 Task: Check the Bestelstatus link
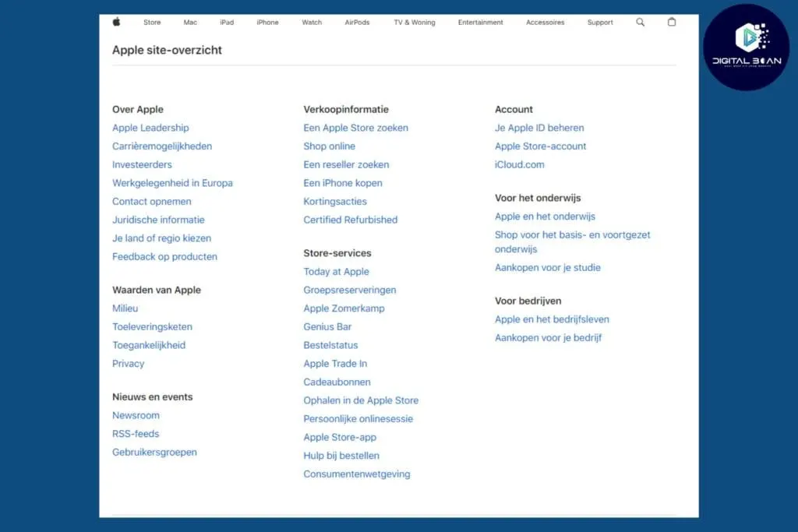pyautogui.click(x=330, y=345)
